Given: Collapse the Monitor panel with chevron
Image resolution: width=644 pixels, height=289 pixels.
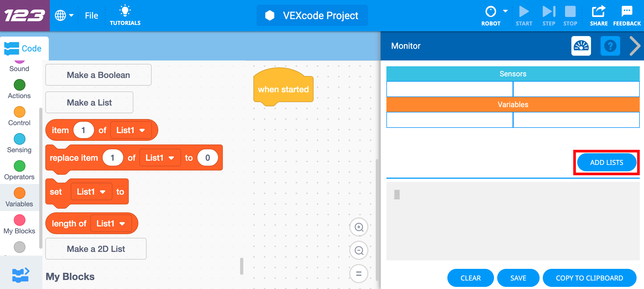Looking at the screenshot, I should point(635,46).
